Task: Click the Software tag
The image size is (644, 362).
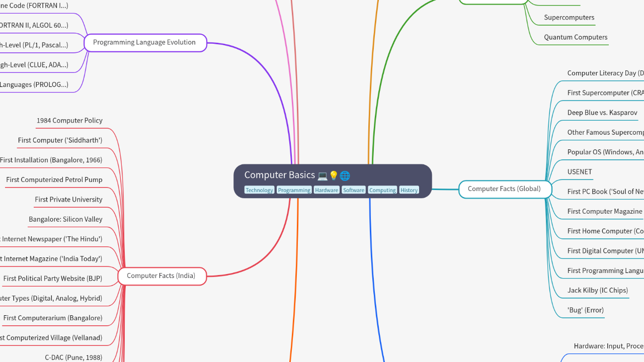Action: click(354, 190)
